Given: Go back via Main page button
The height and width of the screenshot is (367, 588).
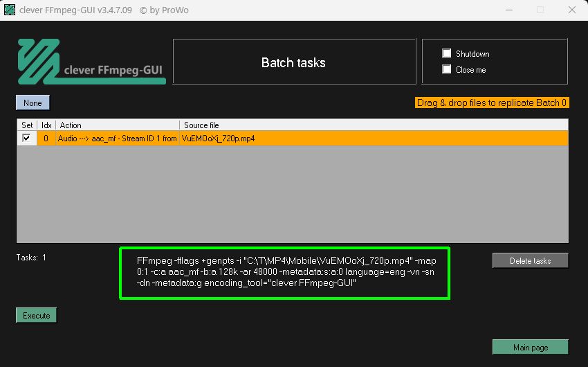Looking at the screenshot, I should pyautogui.click(x=531, y=347).
